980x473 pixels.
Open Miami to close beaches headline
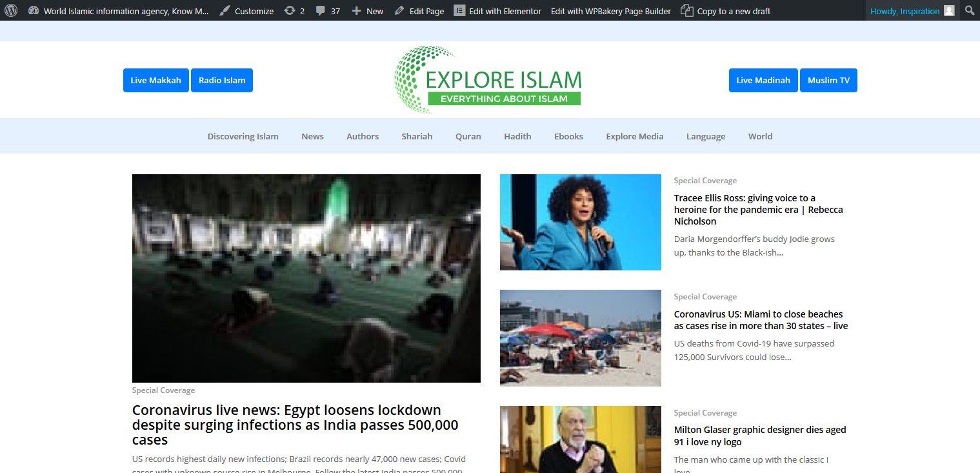[761, 320]
